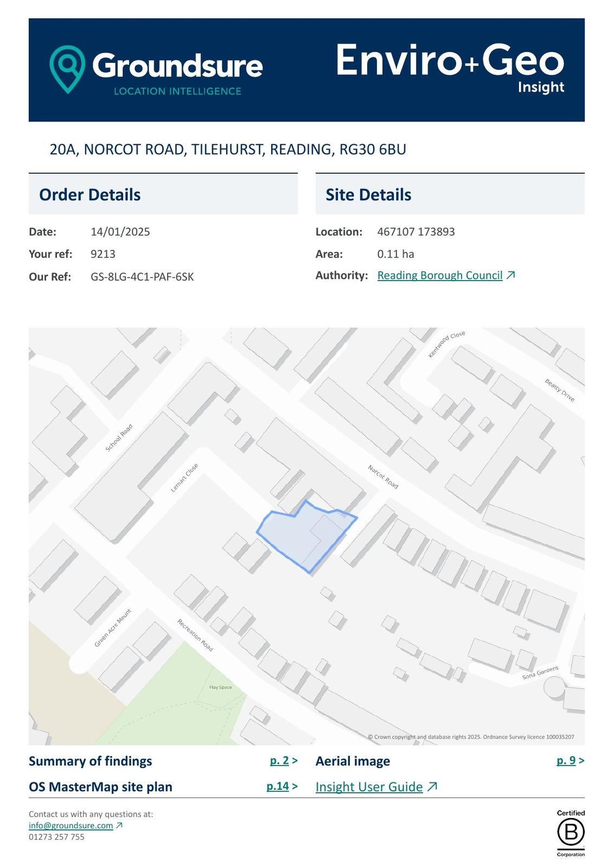Viewport: 614px width, 868px height.
Task: Select the Summary of findings heading
Action: [x=90, y=761]
